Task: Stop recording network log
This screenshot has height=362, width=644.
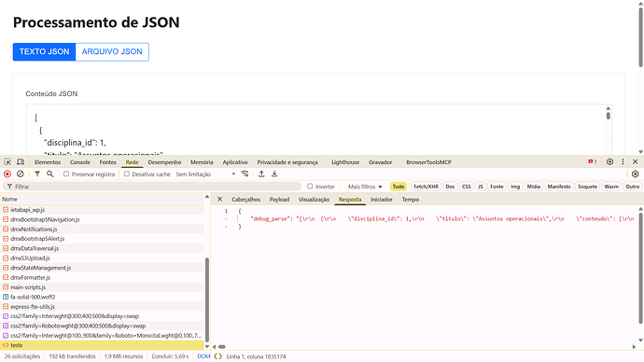Action: 7,174
